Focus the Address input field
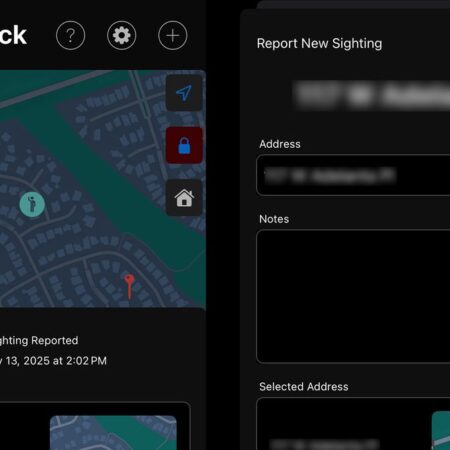 coord(353,175)
